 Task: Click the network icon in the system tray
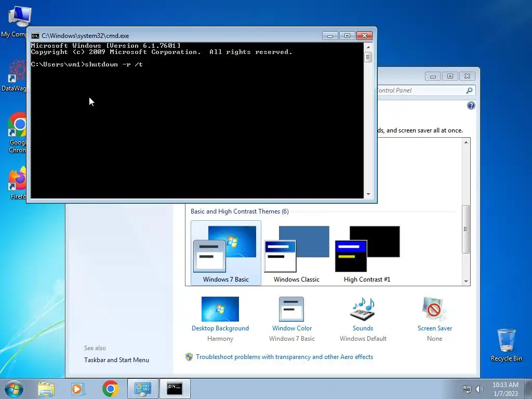coord(467,389)
